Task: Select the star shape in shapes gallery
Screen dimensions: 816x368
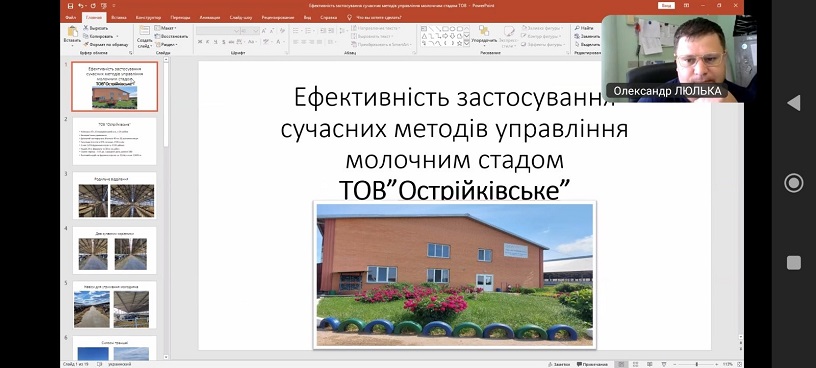Action: (460, 43)
